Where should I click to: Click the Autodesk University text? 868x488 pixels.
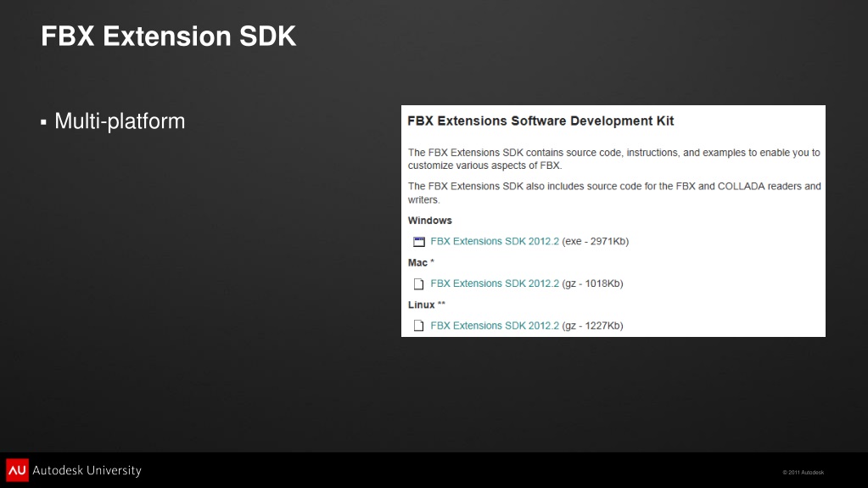coord(87,470)
